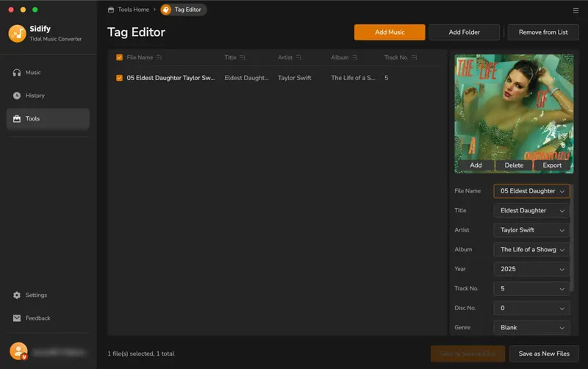Viewport: 588px width, 369px height.
Task: Click the Save to Source Files button
Action: (x=467, y=354)
